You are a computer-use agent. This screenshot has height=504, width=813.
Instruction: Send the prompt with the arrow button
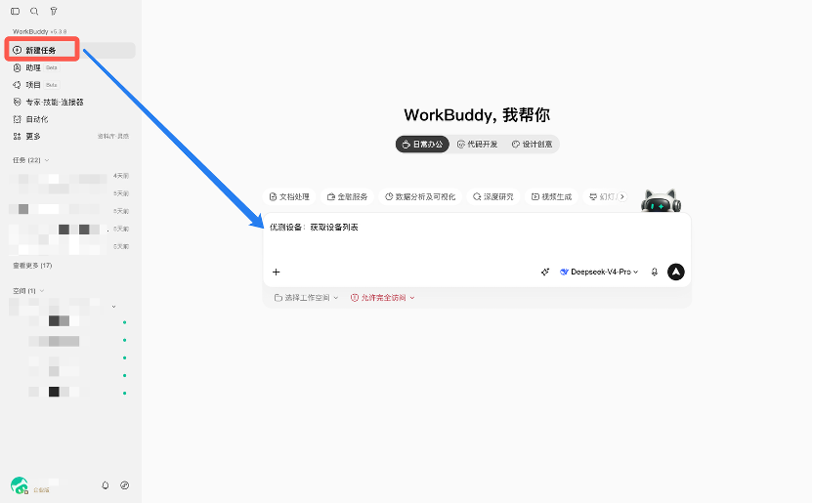pyautogui.click(x=676, y=273)
